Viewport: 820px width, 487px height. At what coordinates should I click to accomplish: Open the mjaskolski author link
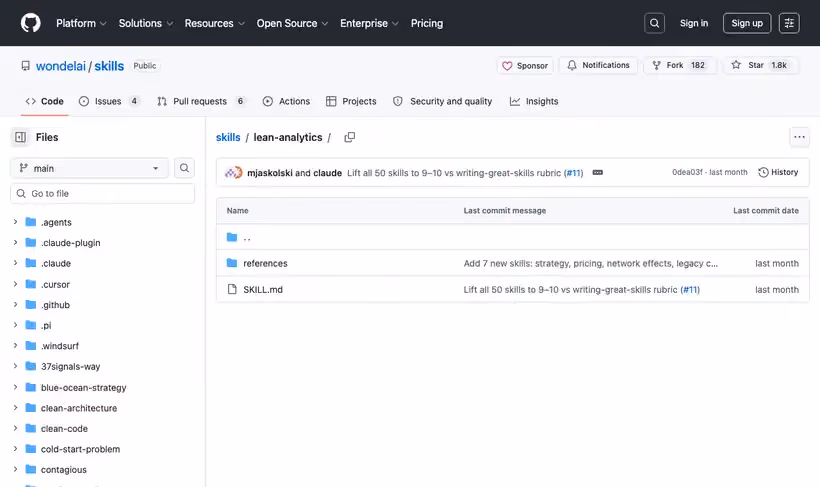[269, 173]
